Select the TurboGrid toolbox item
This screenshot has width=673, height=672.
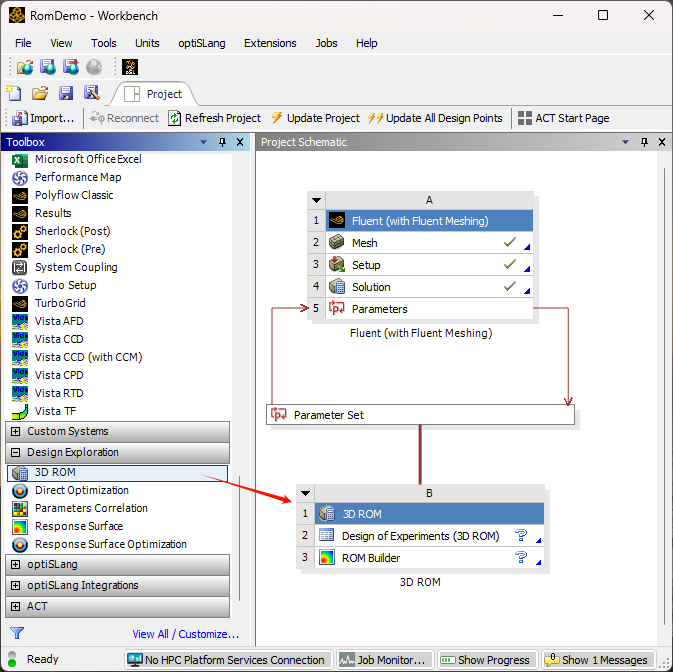[x=60, y=303]
